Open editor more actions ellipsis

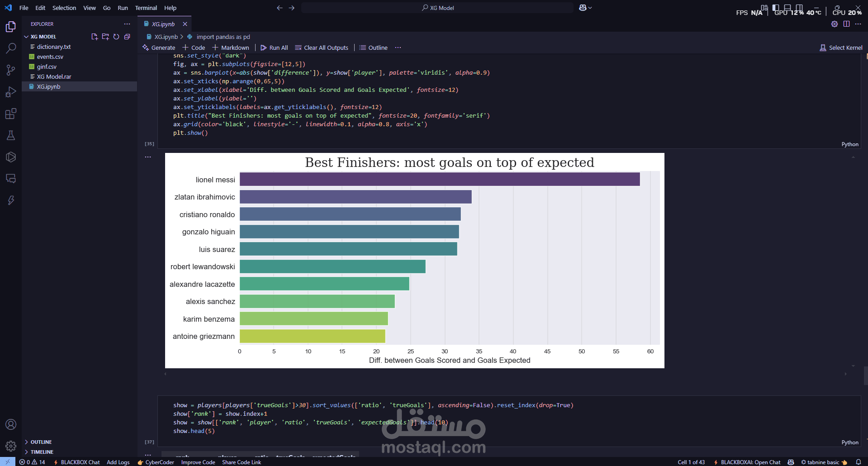858,24
